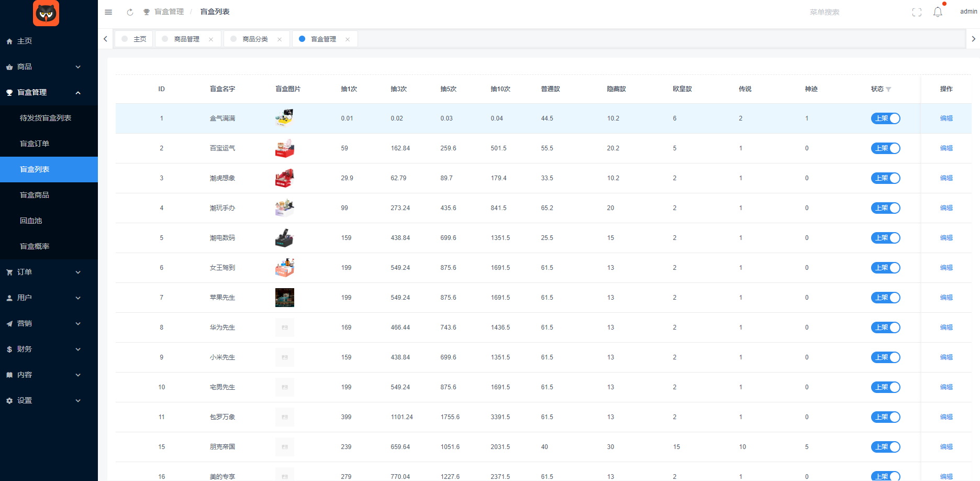Click 编辑 link for 苹果先生 row
The image size is (980, 481).
click(946, 298)
